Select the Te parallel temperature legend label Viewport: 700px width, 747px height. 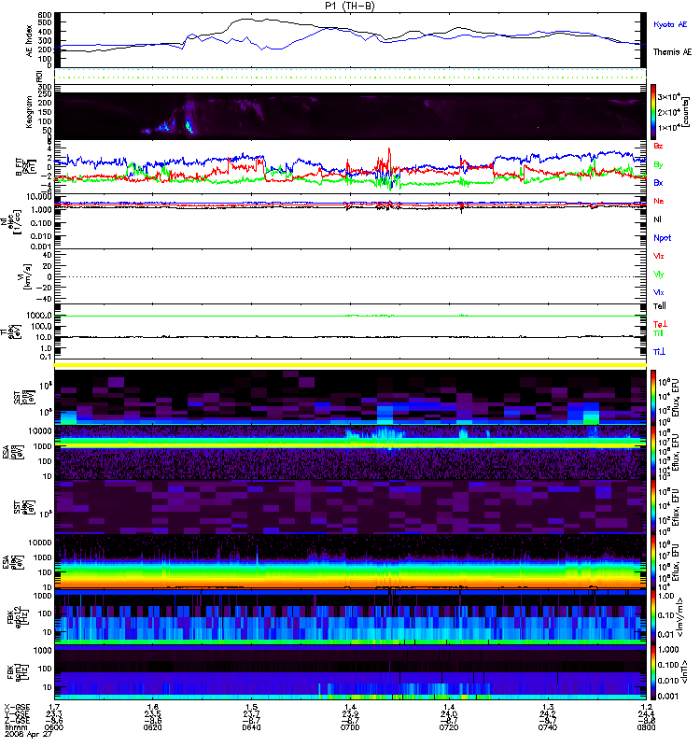(660, 306)
